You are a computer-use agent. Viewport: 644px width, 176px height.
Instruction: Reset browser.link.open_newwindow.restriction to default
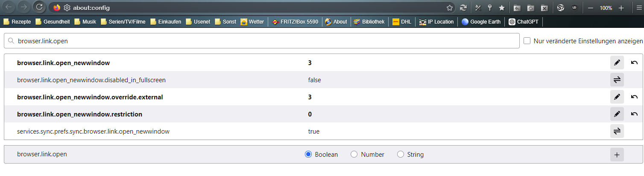click(634, 114)
